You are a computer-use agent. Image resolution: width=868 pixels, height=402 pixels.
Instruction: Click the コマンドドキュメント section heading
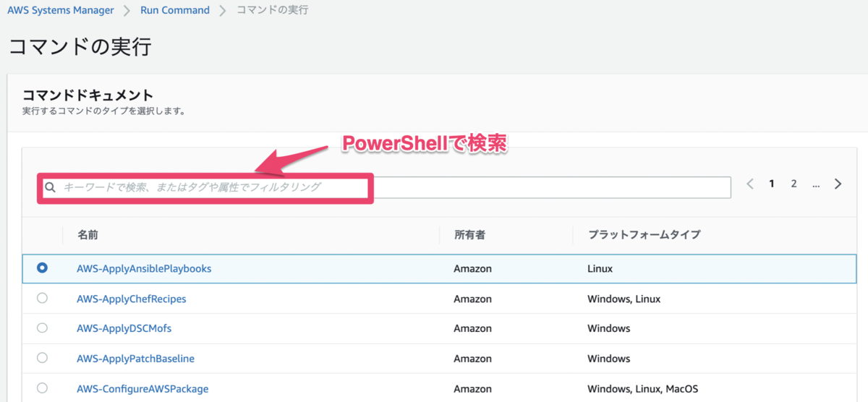(x=88, y=95)
